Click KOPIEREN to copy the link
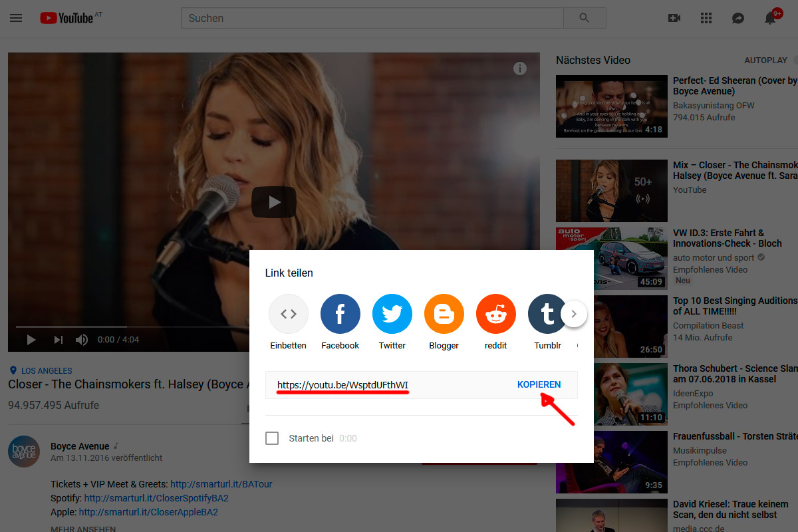Image resolution: width=798 pixels, height=532 pixels. [x=539, y=384]
